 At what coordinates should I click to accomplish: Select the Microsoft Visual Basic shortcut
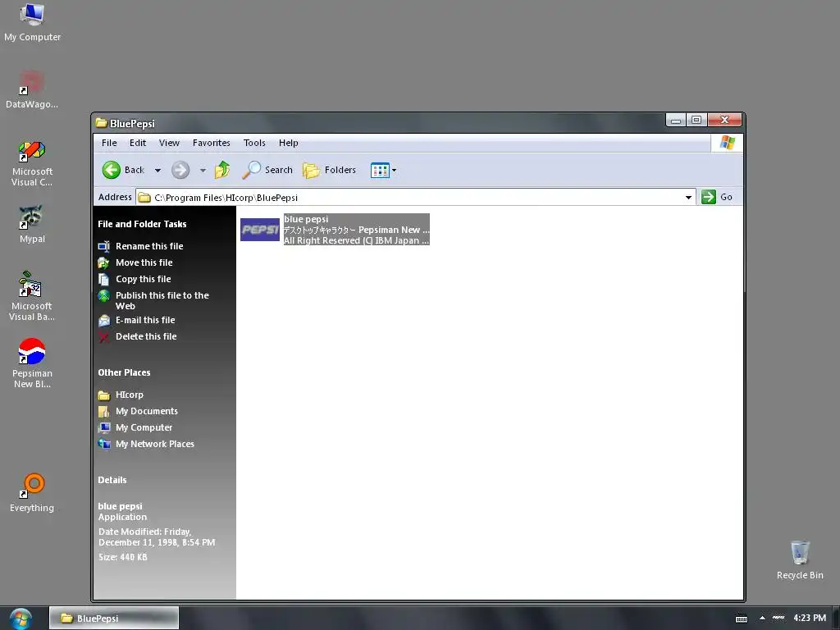click(32, 296)
